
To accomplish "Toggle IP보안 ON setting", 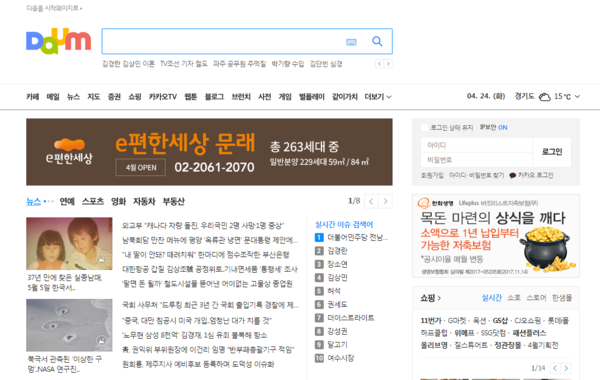I will click(x=494, y=127).
